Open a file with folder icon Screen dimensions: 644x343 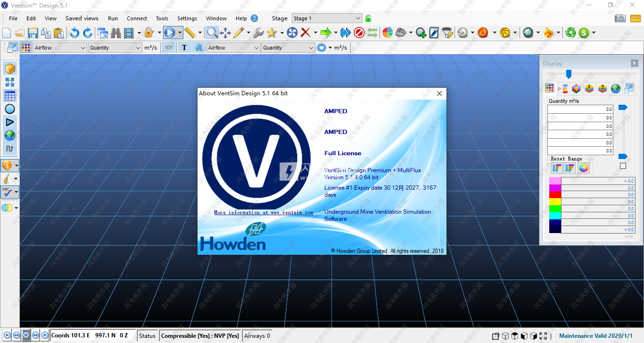[20, 33]
